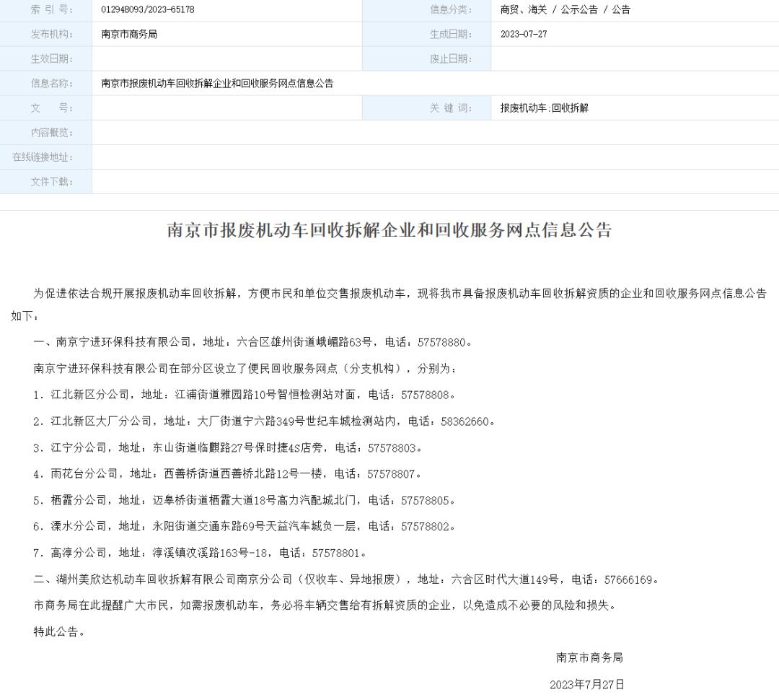Click the 生成日期 value 2023-07-27
779x700 pixels.
(x=524, y=35)
